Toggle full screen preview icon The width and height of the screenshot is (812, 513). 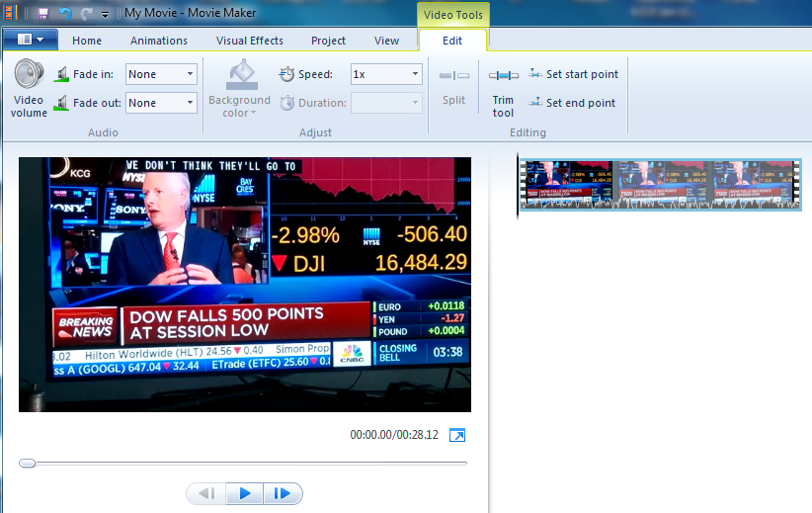457,435
